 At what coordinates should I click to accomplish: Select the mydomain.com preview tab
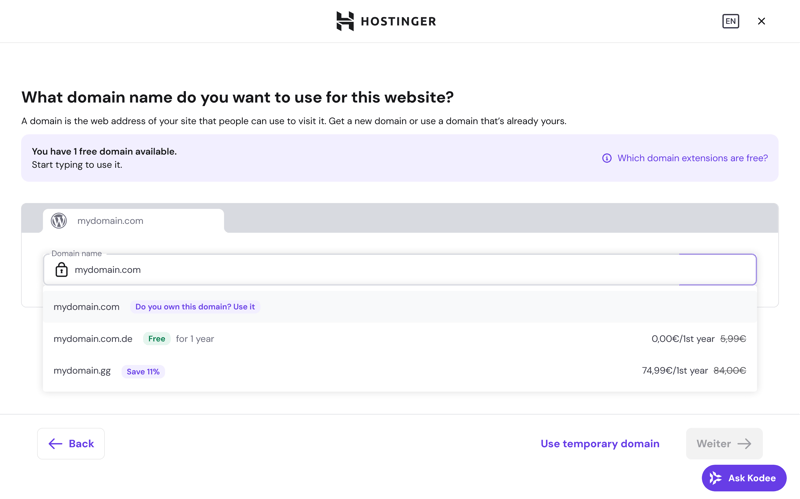pyautogui.click(x=133, y=221)
